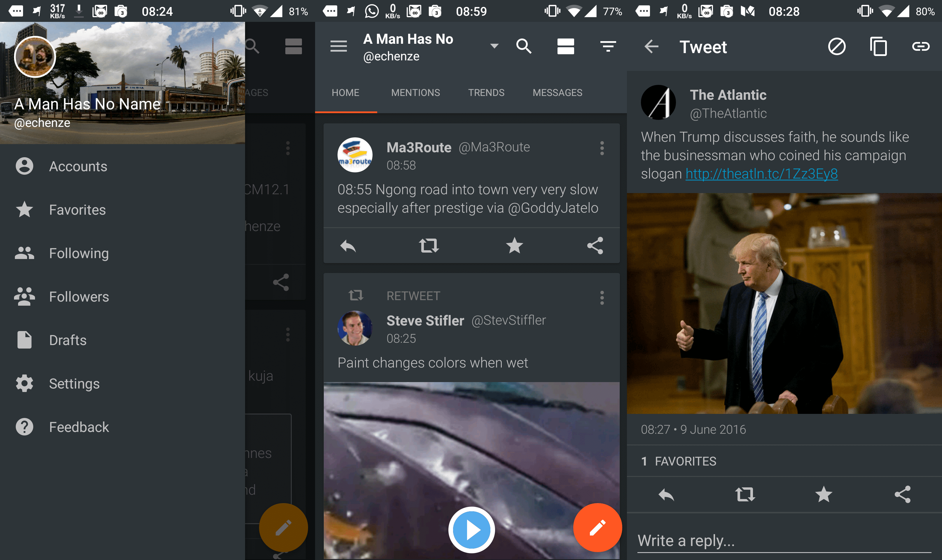Toggle the compact view layout icon

(565, 46)
